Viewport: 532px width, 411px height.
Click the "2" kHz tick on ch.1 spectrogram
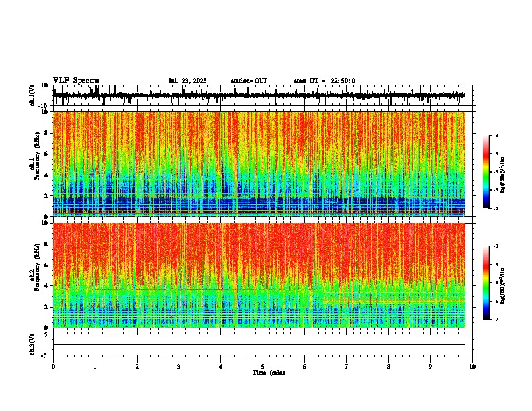pos(46,195)
